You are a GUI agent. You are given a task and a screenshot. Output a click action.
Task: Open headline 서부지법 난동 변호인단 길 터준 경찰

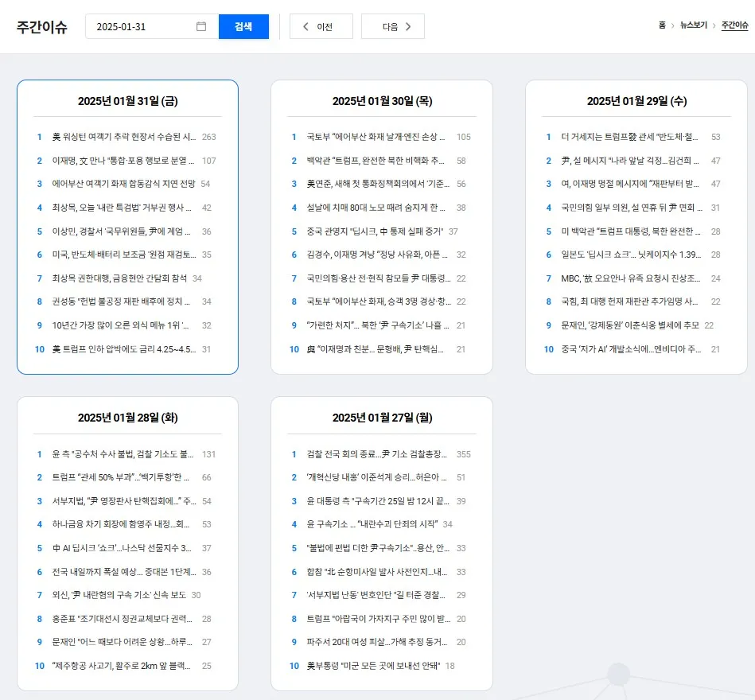(x=376, y=596)
